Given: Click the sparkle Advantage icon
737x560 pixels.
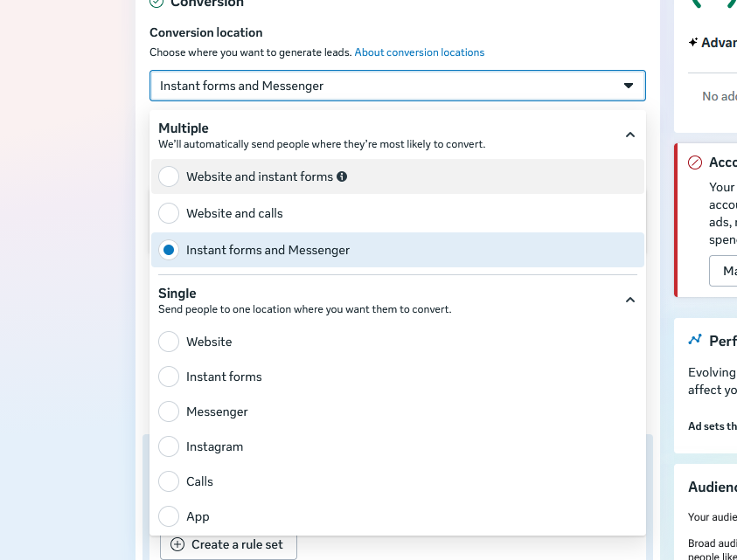Looking at the screenshot, I should click(x=693, y=42).
